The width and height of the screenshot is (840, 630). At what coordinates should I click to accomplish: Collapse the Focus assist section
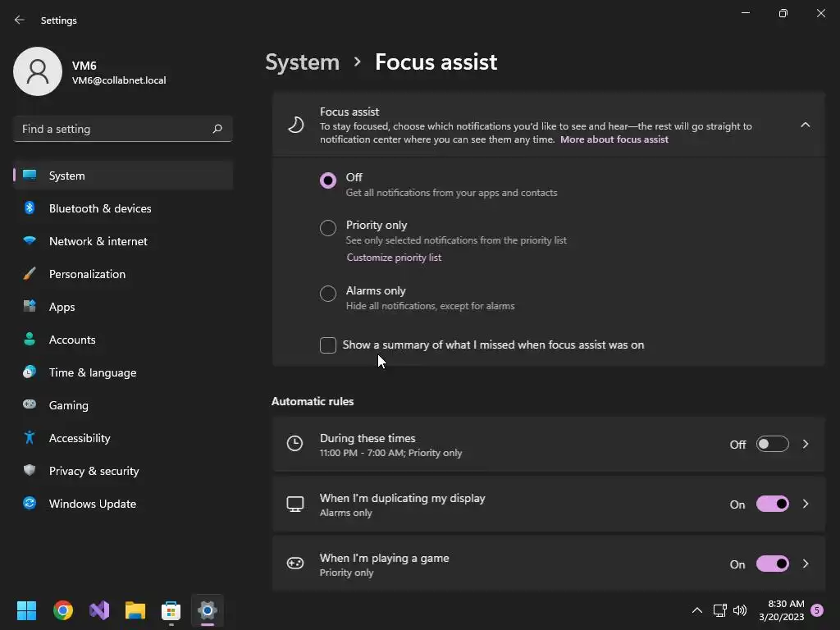pyautogui.click(x=805, y=125)
